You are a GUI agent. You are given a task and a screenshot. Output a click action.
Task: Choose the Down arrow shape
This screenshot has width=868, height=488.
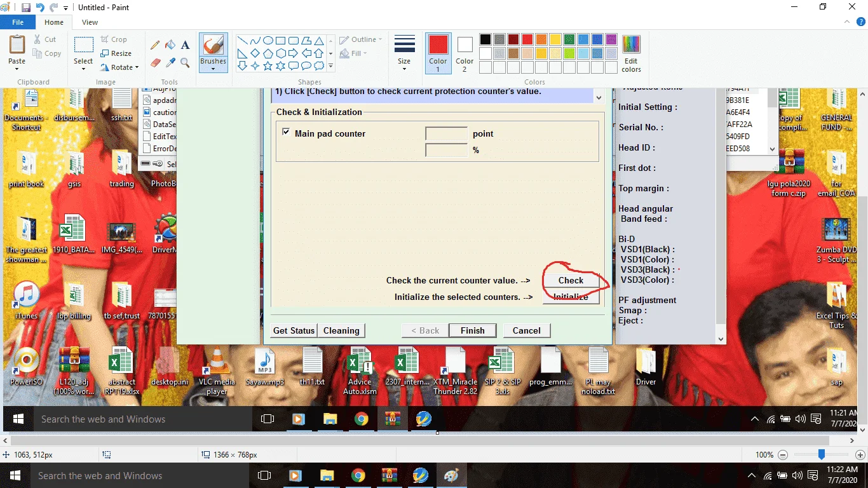pyautogui.click(x=243, y=65)
